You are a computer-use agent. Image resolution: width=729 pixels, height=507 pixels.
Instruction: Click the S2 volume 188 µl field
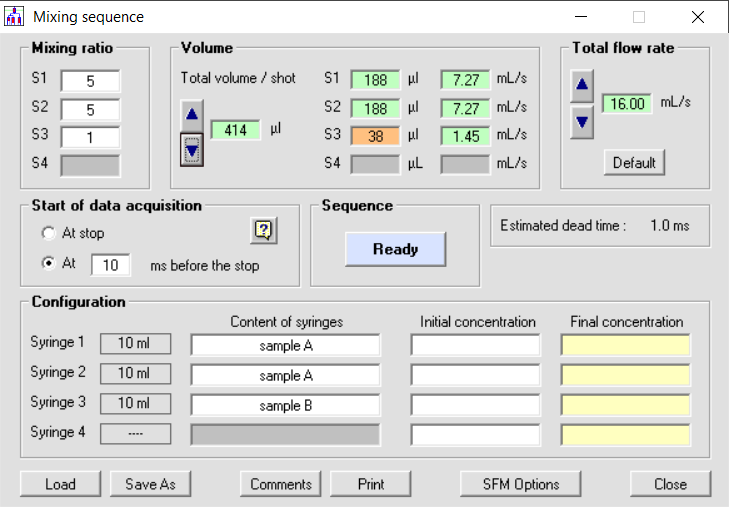pos(375,108)
